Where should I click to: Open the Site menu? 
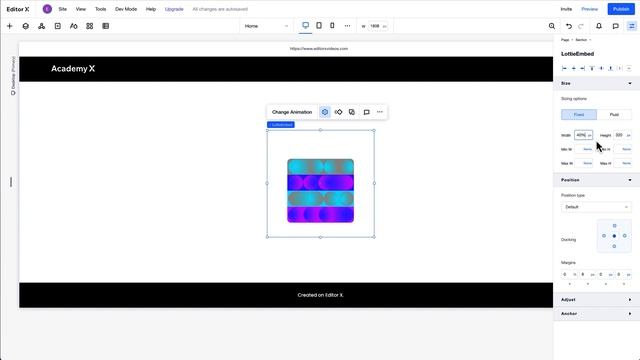pos(62,9)
